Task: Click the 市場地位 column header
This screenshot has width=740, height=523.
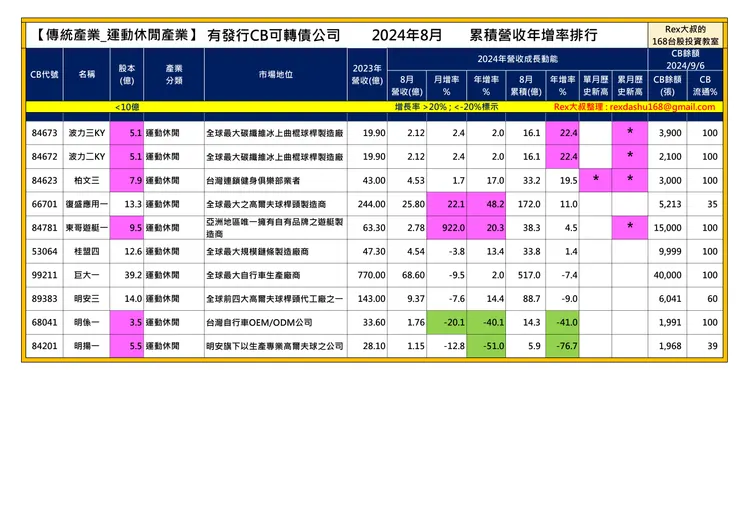Action: pyautogui.click(x=276, y=75)
